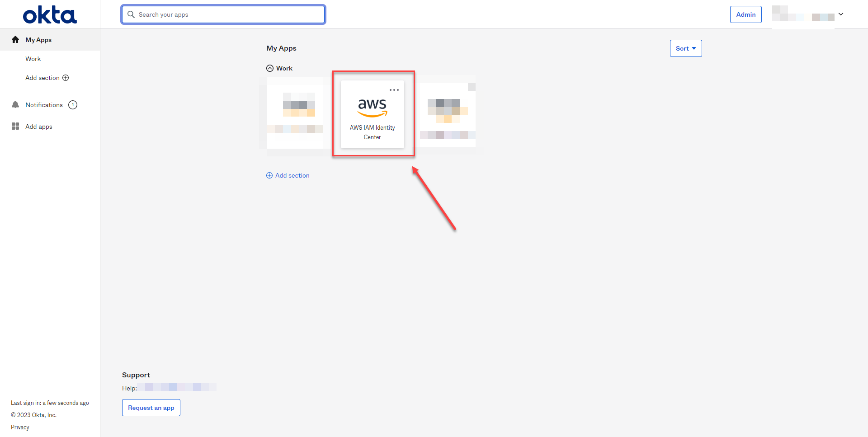Click the Okta logo
This screenshot has height=437, width=868.
tap(50, 15)
